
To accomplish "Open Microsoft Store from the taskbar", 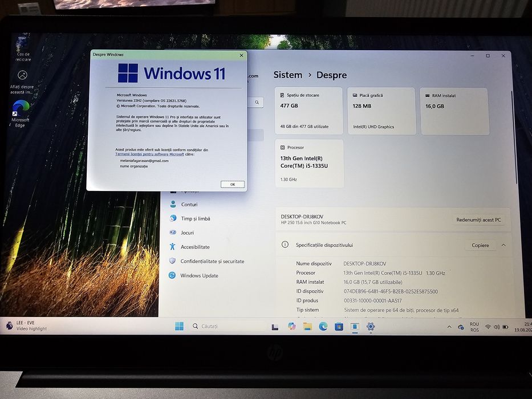I will point(339,327).
